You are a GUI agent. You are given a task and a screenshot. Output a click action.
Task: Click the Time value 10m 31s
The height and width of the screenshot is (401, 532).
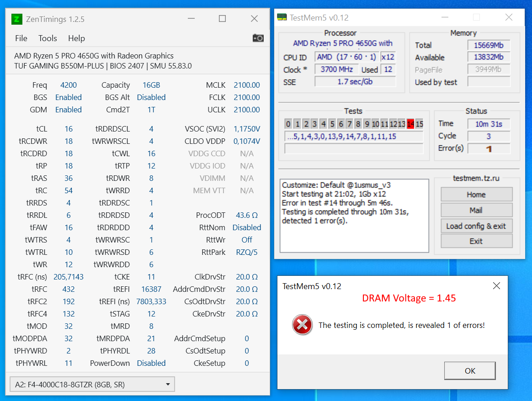[x=489, y=124]
